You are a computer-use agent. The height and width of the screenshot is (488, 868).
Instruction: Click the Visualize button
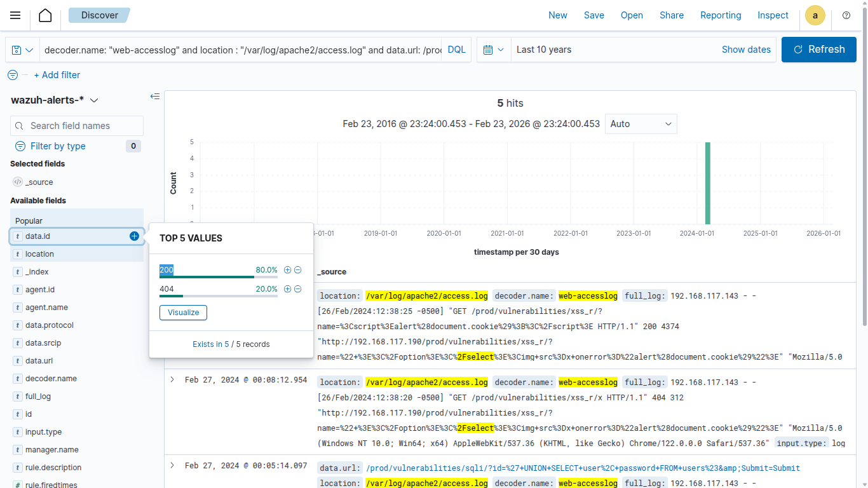[x=183, y=313]
